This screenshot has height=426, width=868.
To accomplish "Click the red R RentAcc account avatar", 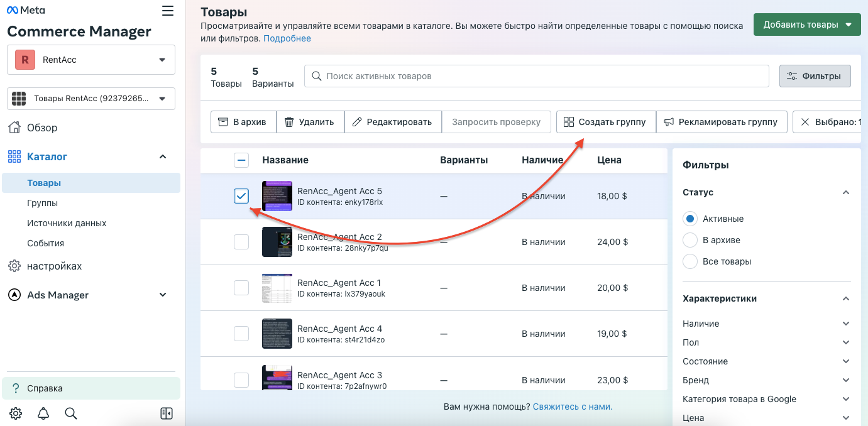I will click(25, 60).
